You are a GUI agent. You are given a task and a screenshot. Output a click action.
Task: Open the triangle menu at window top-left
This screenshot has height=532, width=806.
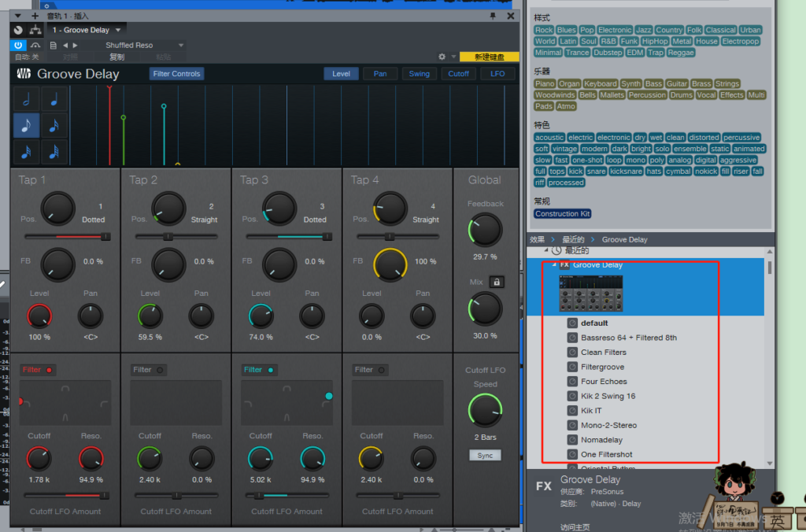[x=17, y=16]
